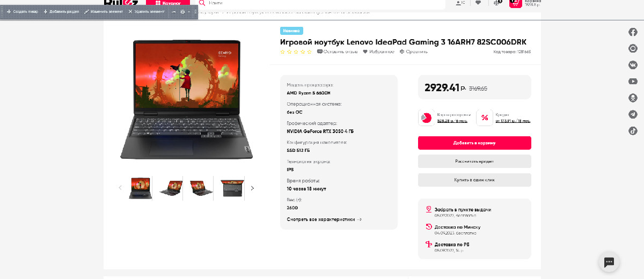Open the Каталог menu
This screenshot has width=644, height=279.
click(x=168, y=3)
